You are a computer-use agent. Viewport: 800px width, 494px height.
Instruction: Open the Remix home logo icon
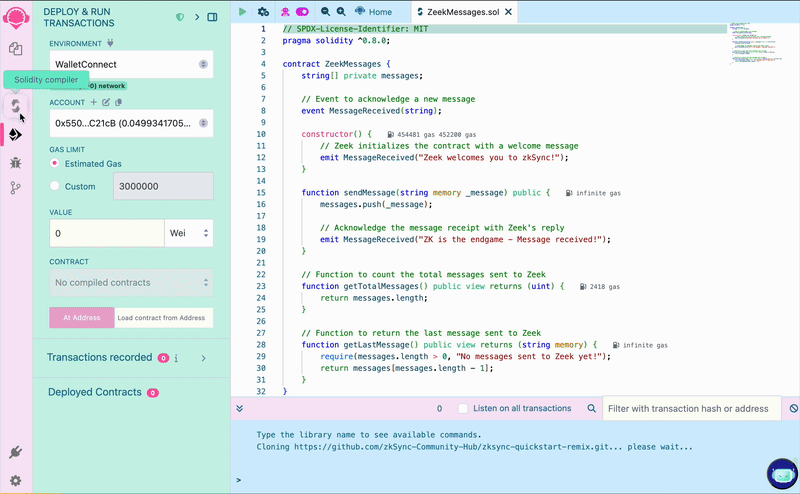coord(16,17)
